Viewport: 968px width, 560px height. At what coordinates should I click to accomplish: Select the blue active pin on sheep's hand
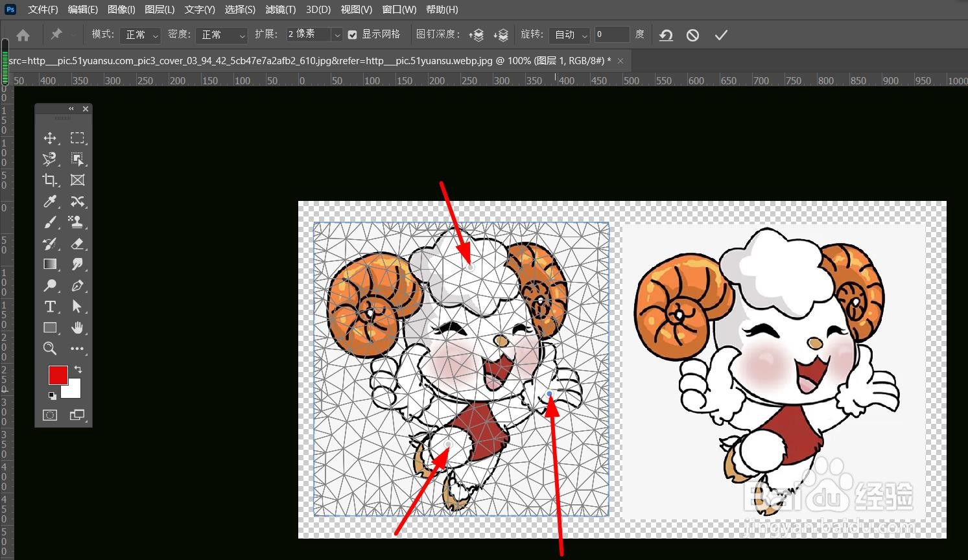click(x=550, y=393)
